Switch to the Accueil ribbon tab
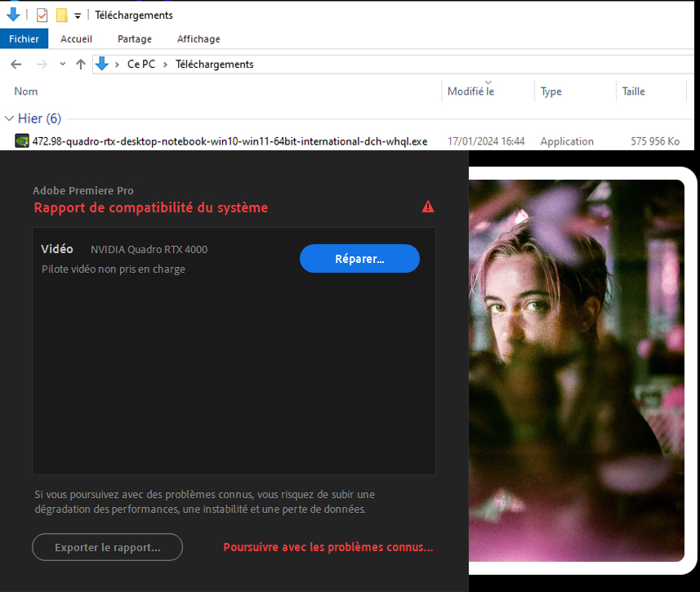 pyautogui.click(x=76, y=39)
